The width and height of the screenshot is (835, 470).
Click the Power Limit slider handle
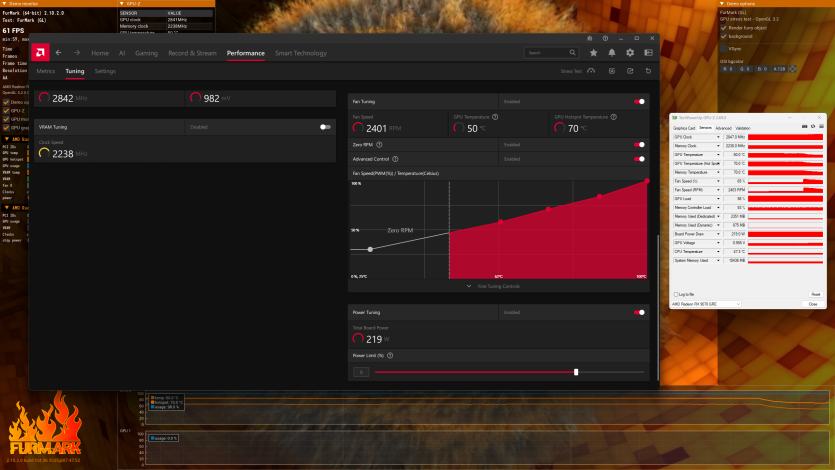576,372
